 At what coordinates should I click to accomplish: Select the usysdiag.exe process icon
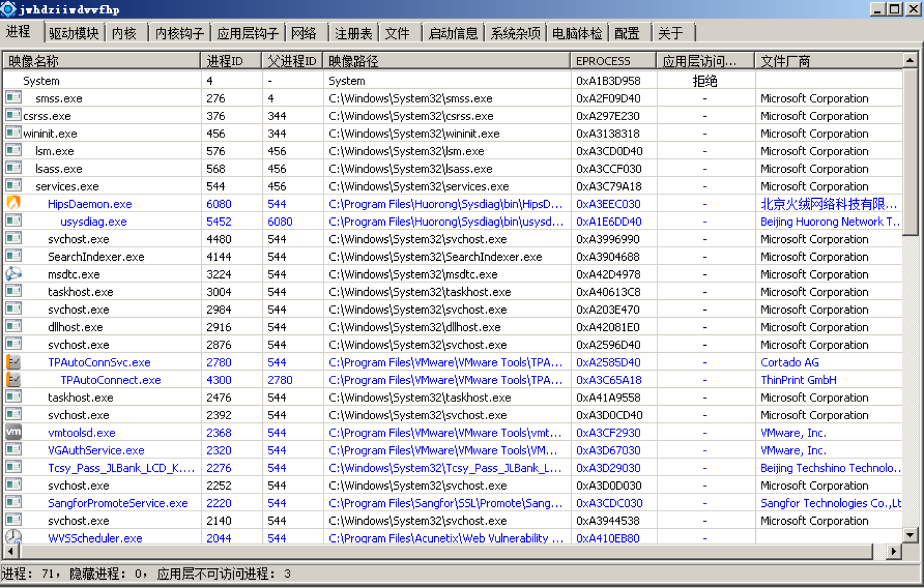coord(13,220)
